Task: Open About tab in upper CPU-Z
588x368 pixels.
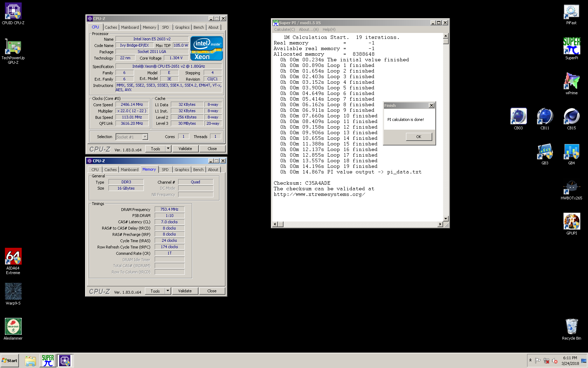Action: pyautogui.click(x=213, y=27)
